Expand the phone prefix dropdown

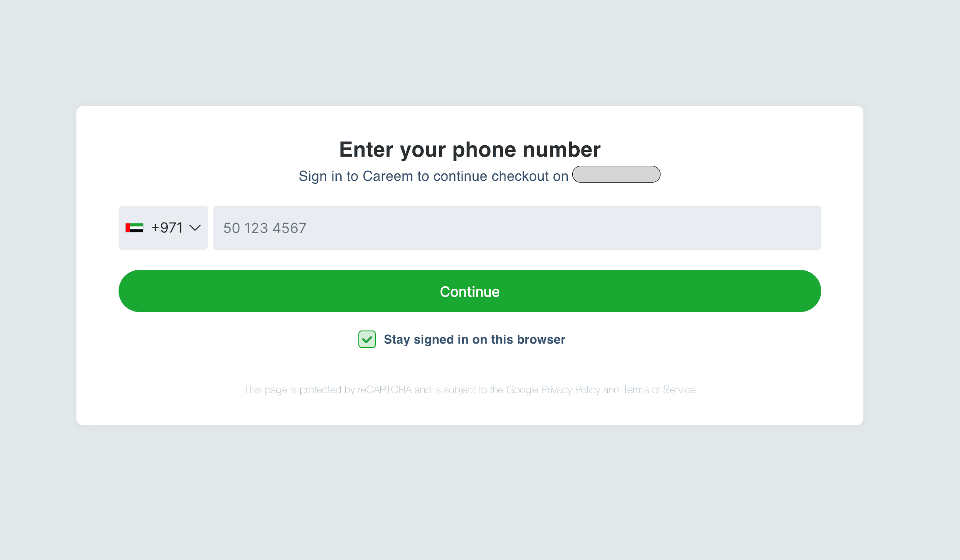(x=163, y=228)
